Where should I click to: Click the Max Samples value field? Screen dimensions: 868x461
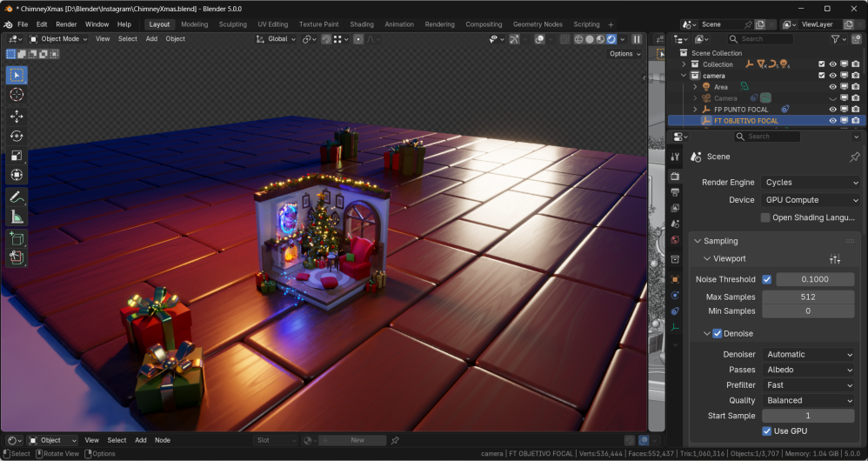coord(808,297)
